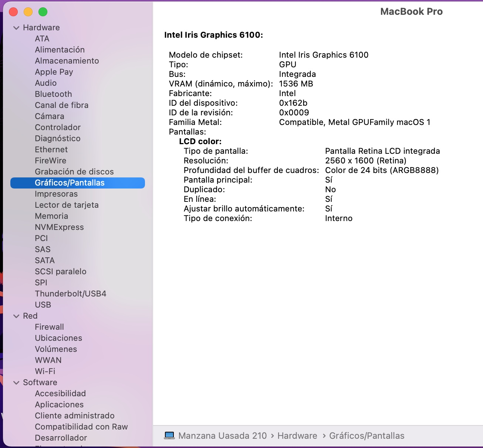
Task: Click Hardware in the bottom path bar
Action: click(x=297, y=436)
